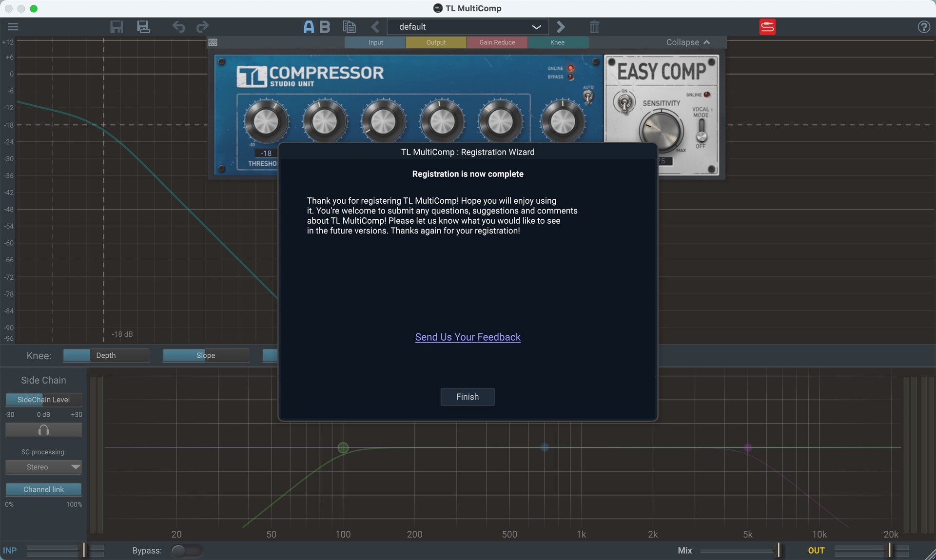The height and width of the screenshot is (560, 936).
Task: Select the Knee tab
Action: point(558,42)
